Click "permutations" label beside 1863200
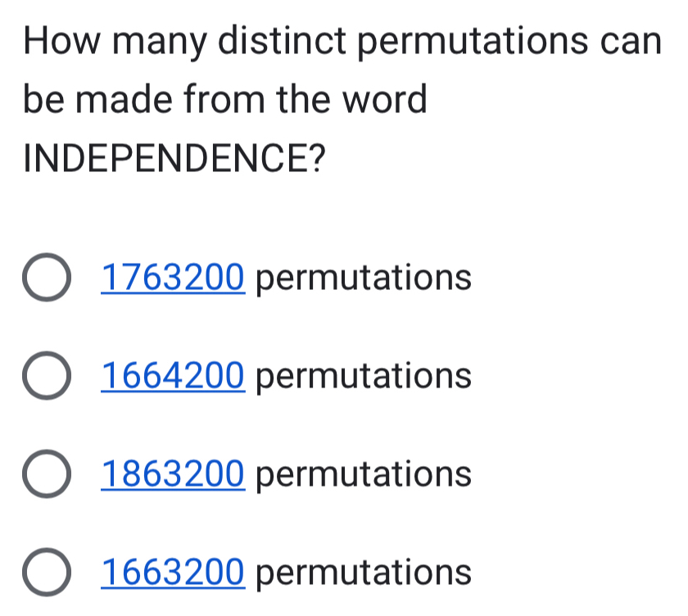The image size is (688, 616). coord(364,474)
